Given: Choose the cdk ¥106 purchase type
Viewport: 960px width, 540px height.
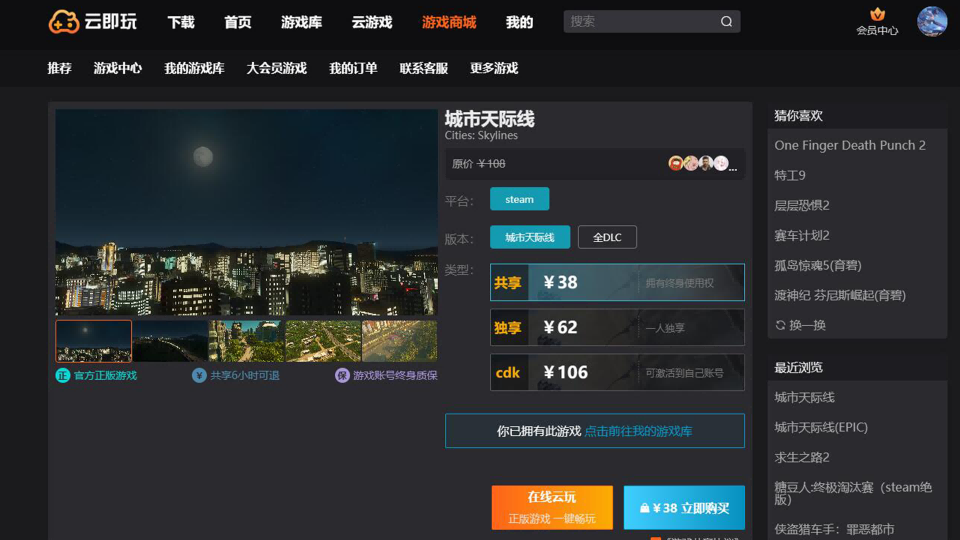Looking at the screenshot, I should pyautogui.click(x=617, y=372).
